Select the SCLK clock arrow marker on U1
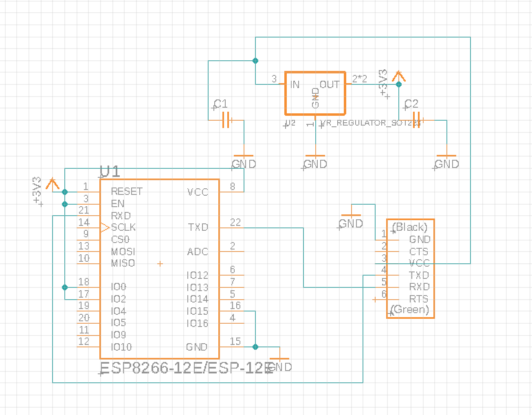The image size is (532, 415). pyautogui.click(x=105, y=227)
